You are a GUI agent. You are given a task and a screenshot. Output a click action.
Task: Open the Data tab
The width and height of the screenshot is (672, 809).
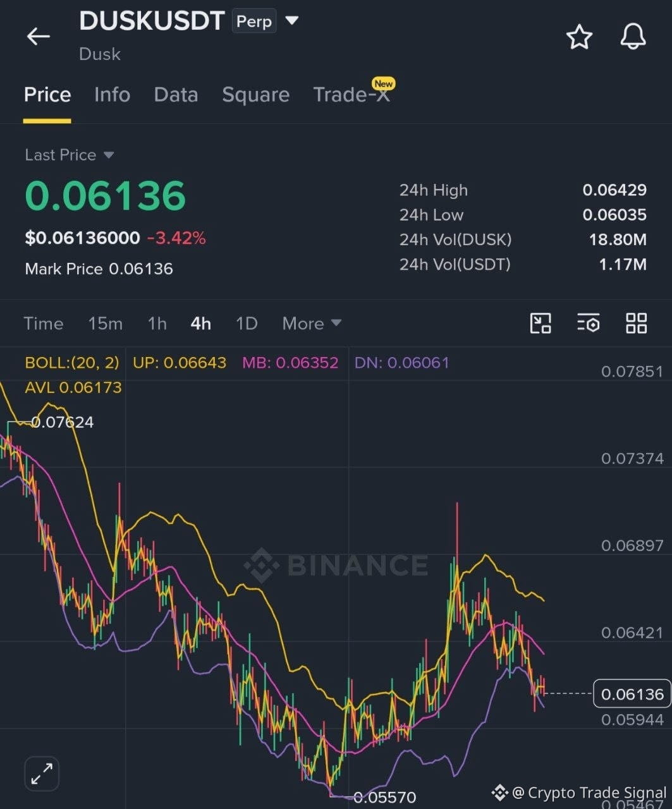coord(176,95)
